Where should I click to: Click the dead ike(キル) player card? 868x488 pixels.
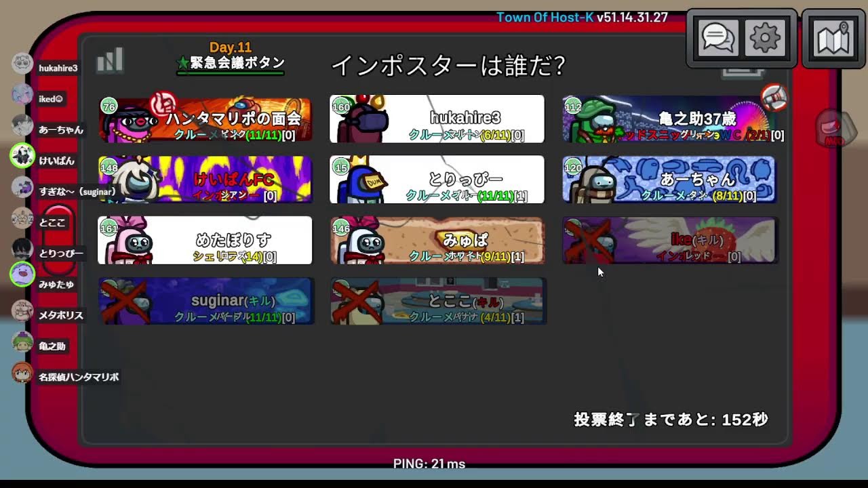[669, 241]
